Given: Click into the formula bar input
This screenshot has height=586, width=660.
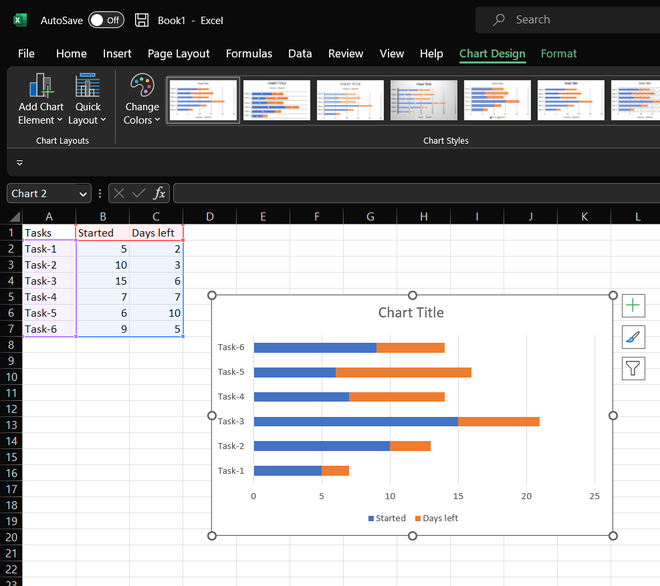Looking at the screenshot, I should [416, 193].
